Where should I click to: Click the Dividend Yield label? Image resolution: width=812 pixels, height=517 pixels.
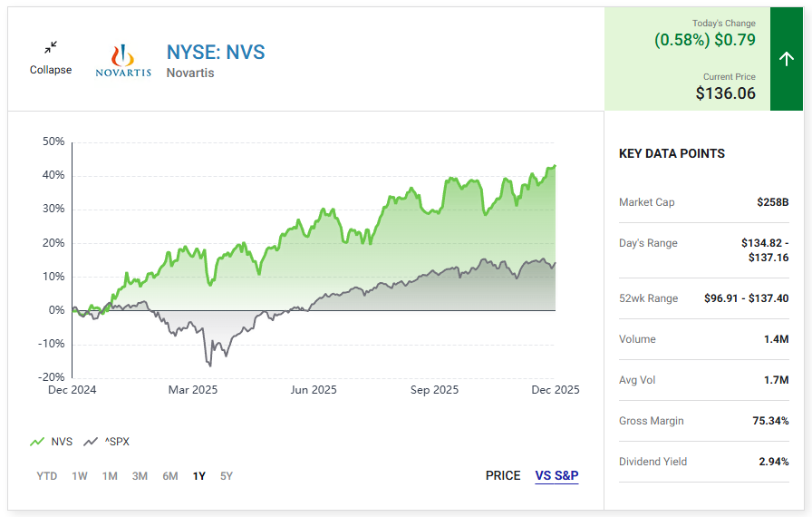653,462
